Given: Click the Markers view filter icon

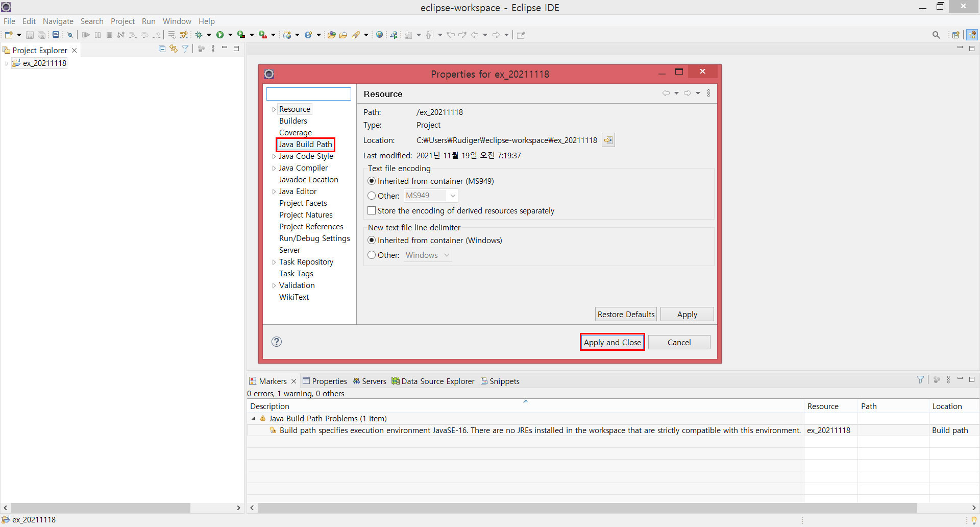Looking at the screenshot, I should 920,379.
